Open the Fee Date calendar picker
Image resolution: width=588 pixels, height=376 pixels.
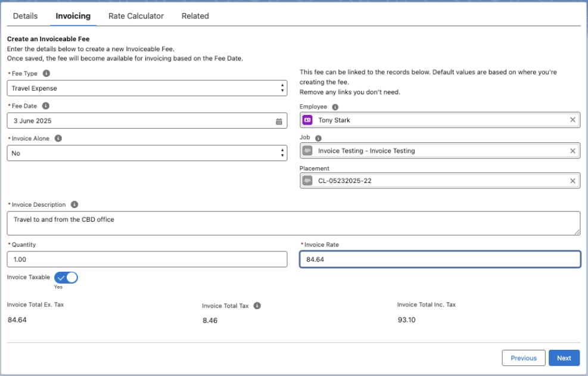click(x=279, y=121)
